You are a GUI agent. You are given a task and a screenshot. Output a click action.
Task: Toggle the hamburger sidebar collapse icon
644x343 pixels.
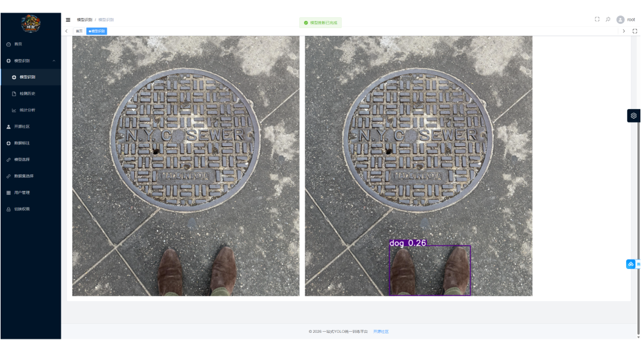(x=68, y=20)
